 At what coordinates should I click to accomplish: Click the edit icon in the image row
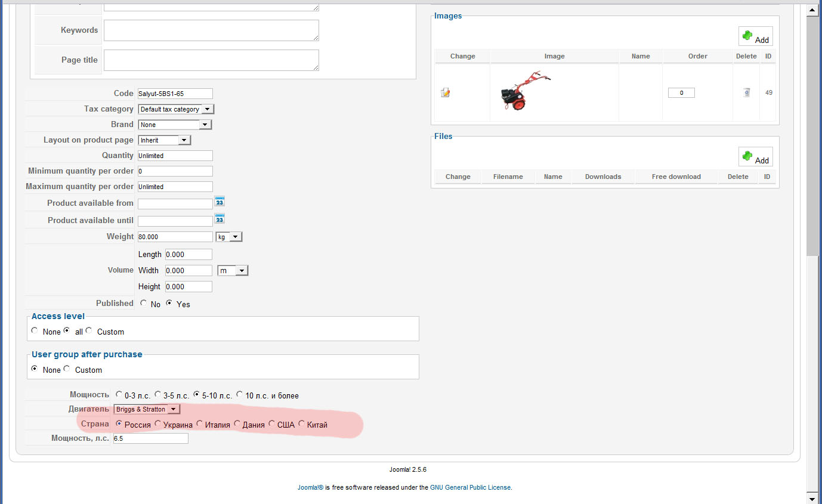tap(445, 92)
